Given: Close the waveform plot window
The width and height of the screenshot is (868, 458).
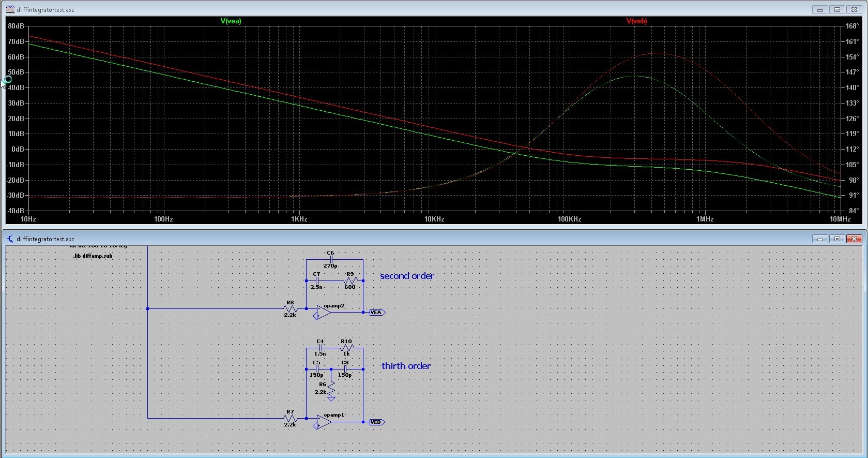Looking at the screenshot, I should tap(854, 9).
